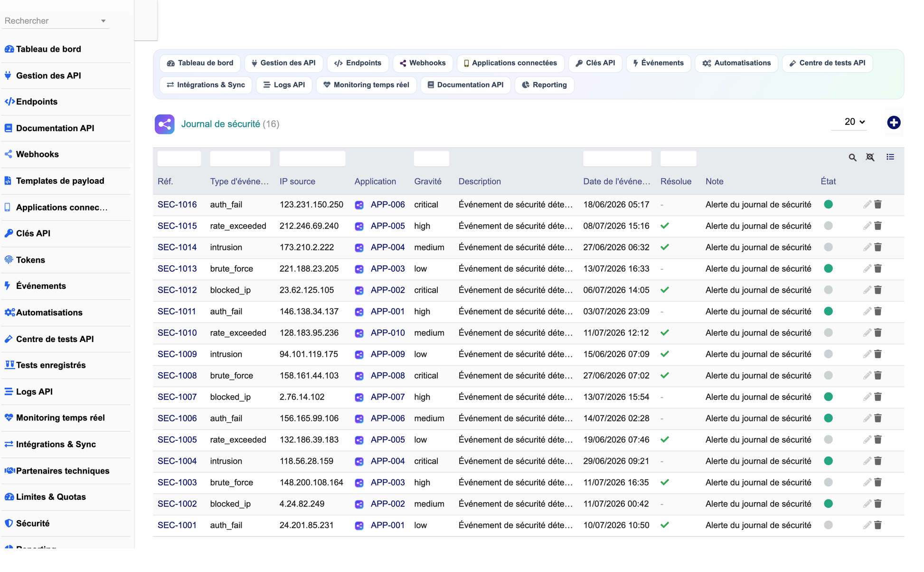Viewport: 924px width, 572px height.
Task: Click the app icon beside APP-006 in SEC-1016 row
Action: tap(359, 205)
